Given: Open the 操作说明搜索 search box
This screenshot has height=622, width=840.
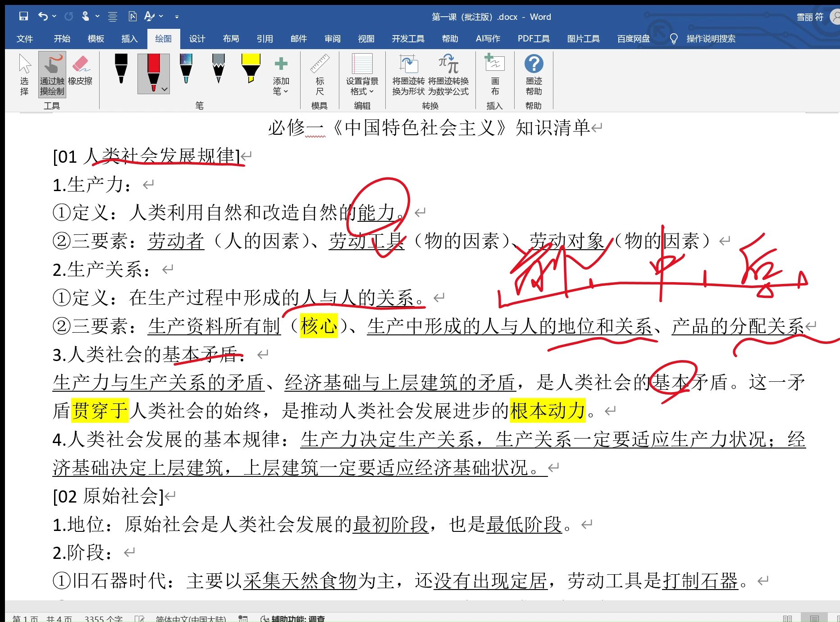Looking at the screenshot, I should tap(710, 39).
